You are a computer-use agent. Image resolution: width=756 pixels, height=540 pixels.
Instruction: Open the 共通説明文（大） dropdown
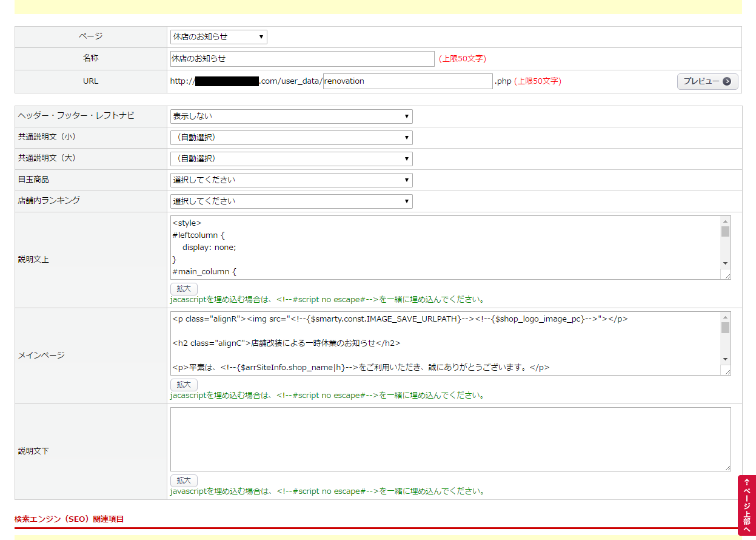click(291, 159)
